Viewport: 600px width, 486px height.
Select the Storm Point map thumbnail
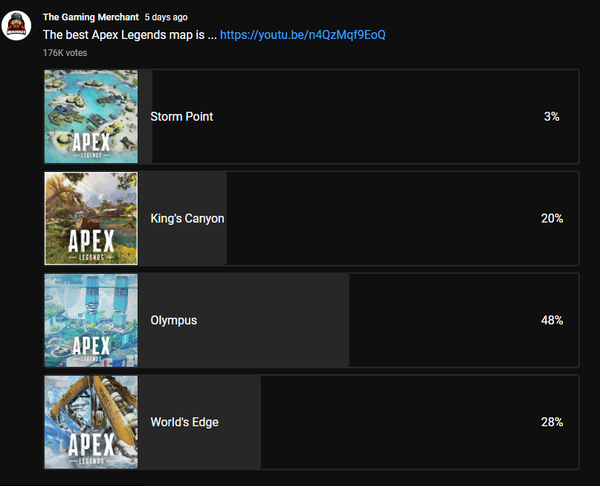(x=91, y=116)
